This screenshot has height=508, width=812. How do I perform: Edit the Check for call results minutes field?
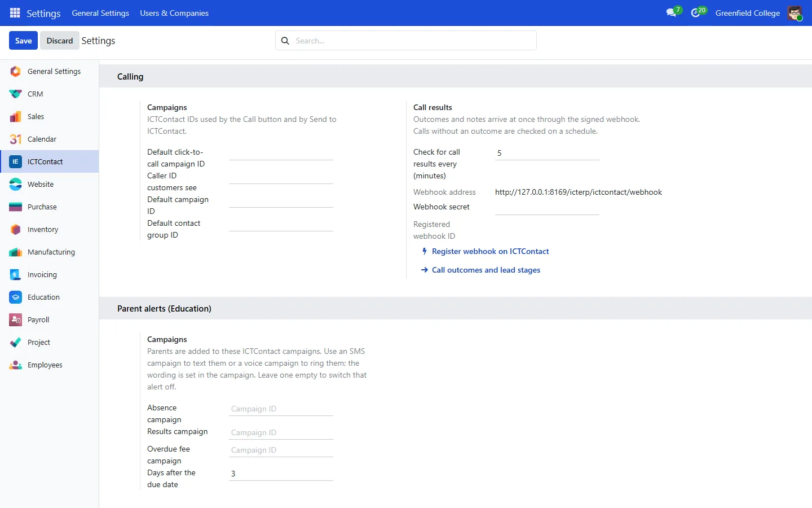[x=547, y=153]
